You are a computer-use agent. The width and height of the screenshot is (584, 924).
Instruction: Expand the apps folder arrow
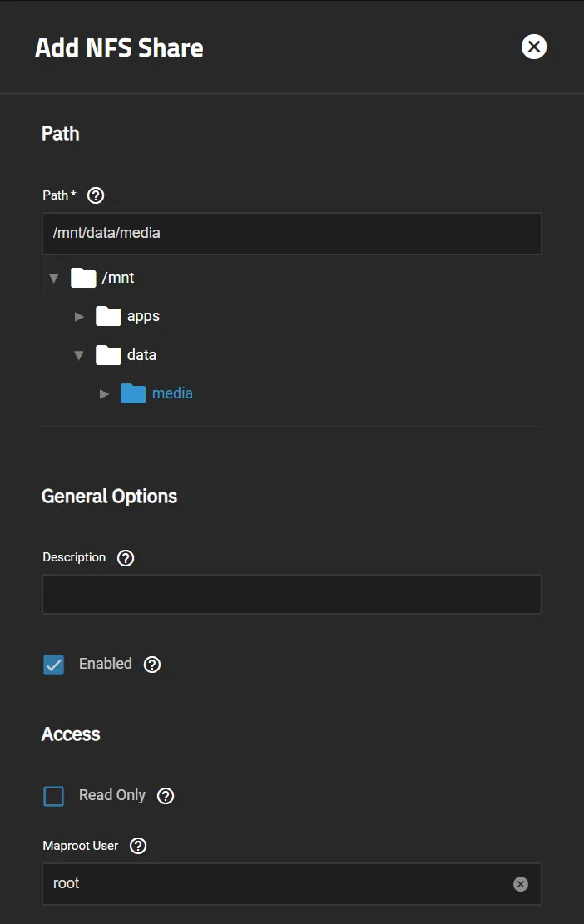coord(80,316)
